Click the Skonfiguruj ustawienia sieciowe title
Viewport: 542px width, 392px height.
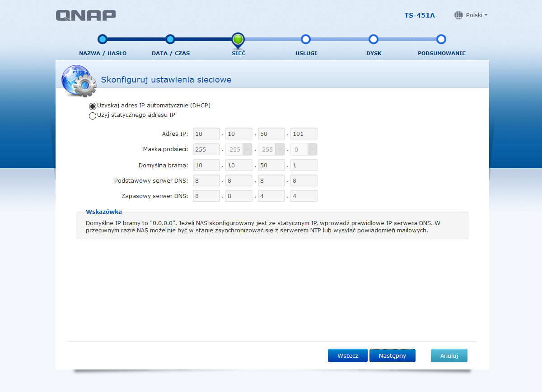[166, 80]
